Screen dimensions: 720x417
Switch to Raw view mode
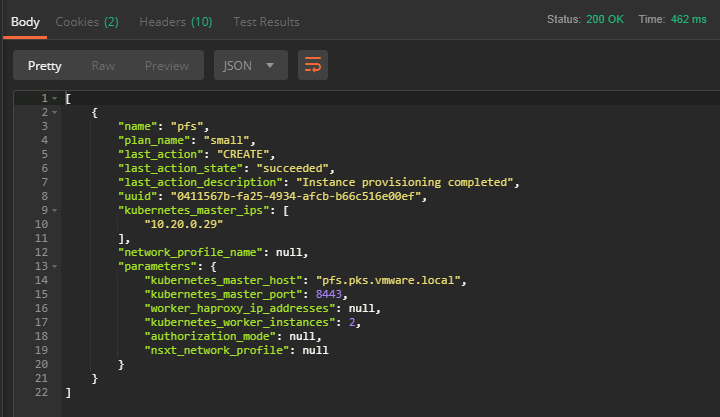pyautogui.click(x=103, y=66)
